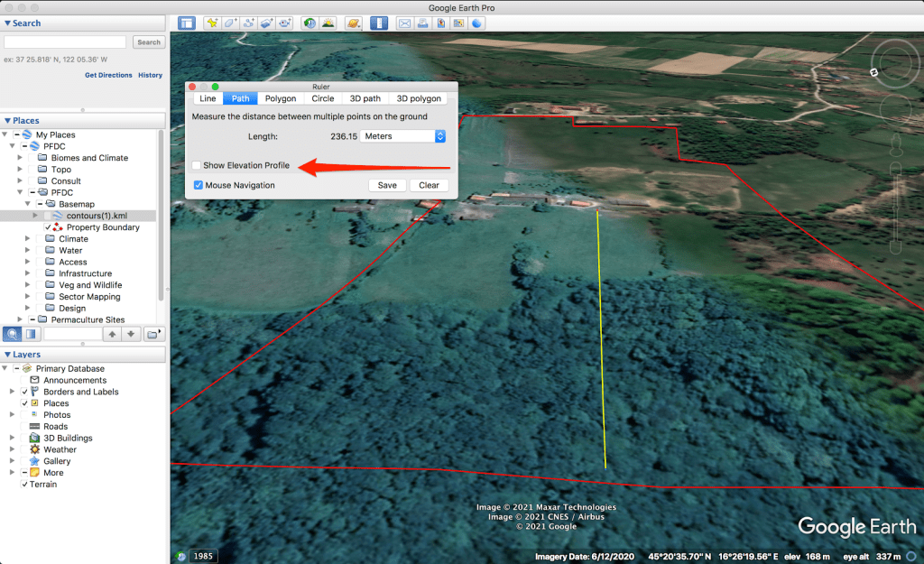Toggle the Places panel split-view button
This screenshot has width=924, height=564.
(x=31, y=334)
